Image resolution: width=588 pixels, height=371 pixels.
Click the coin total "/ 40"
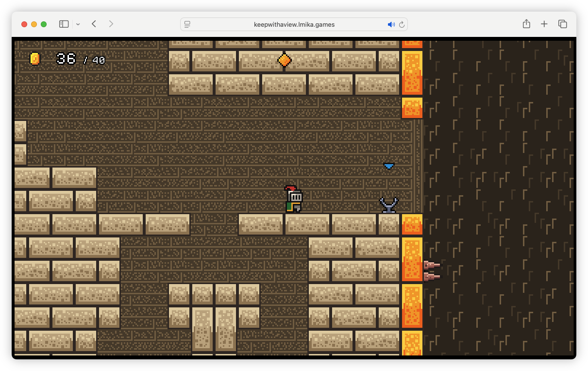[94, 60]
